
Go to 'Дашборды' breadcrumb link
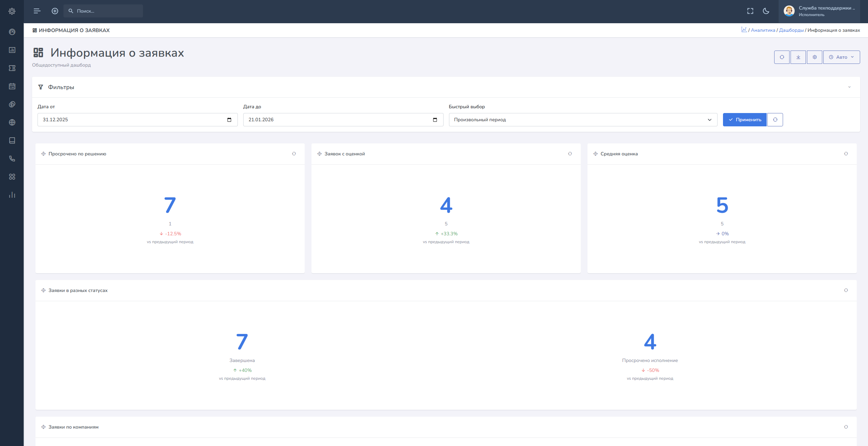(791, 30)
